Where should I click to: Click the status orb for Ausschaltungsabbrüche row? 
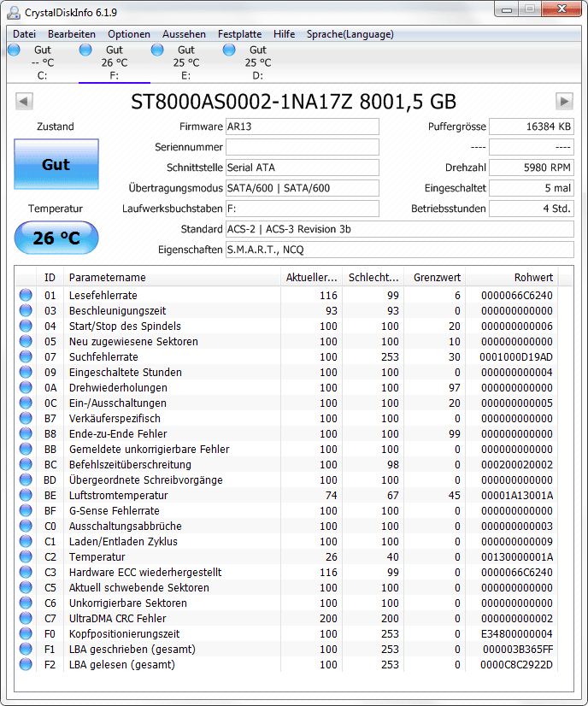tap(26, 526)
